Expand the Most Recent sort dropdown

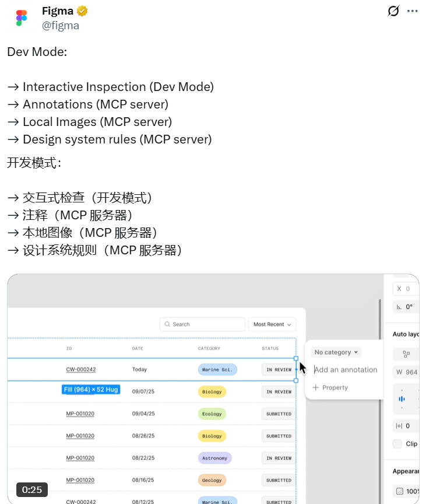272,324
